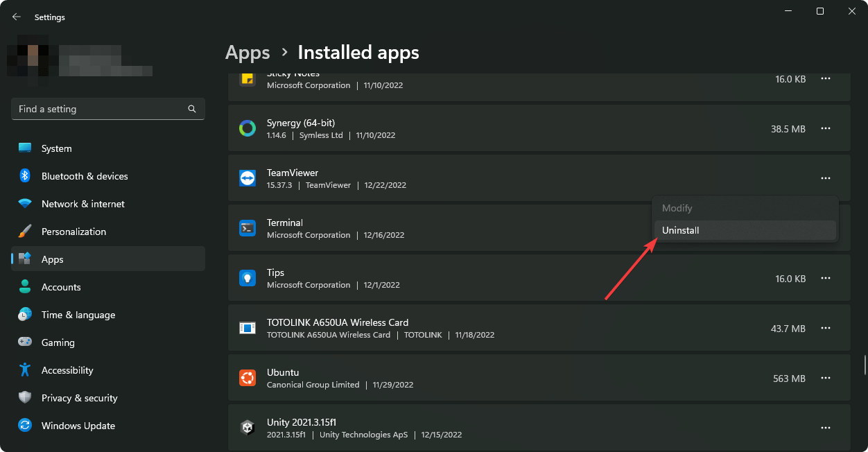Screen dimensions: 868x452
Task: Open Windows Update settings
Action: click(108, 426)
